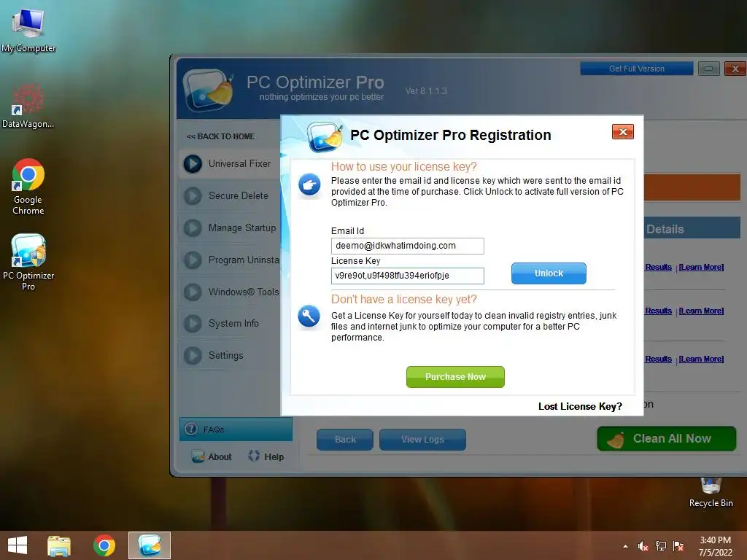Open Help in the main window

tap(266, 456)
